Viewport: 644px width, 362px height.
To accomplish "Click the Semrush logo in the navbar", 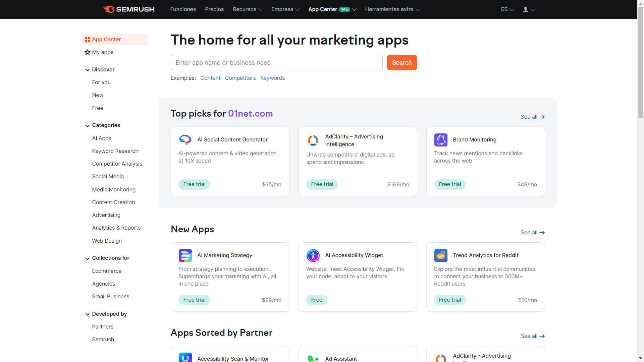I will (128, 9).
